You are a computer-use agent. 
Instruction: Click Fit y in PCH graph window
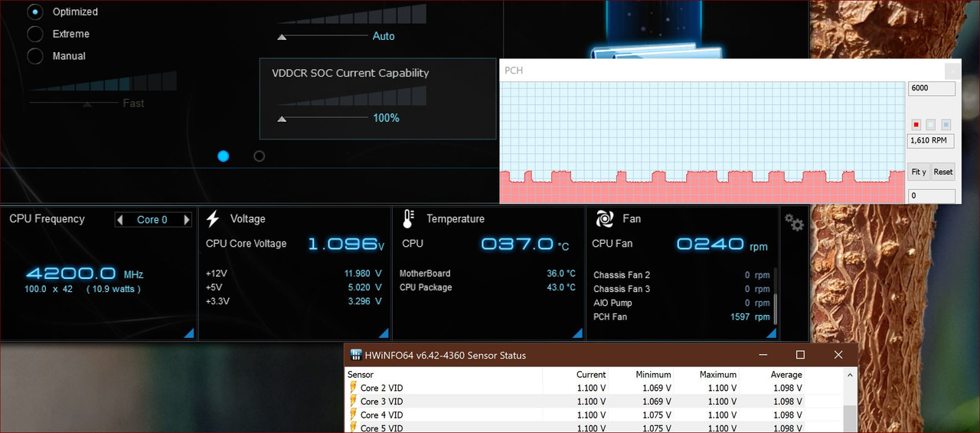pos(919,172)
